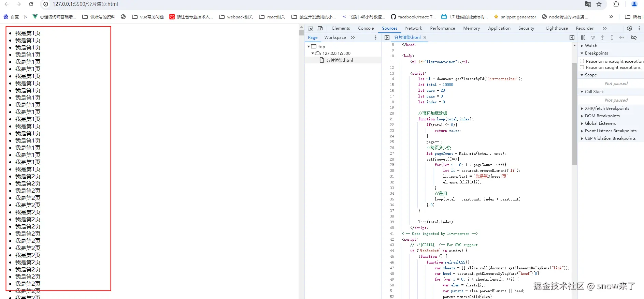This screenshot has width=644, height=299.
Task: Open the Recorder tab
Action: pyautogui.click(x=585, y=28)
